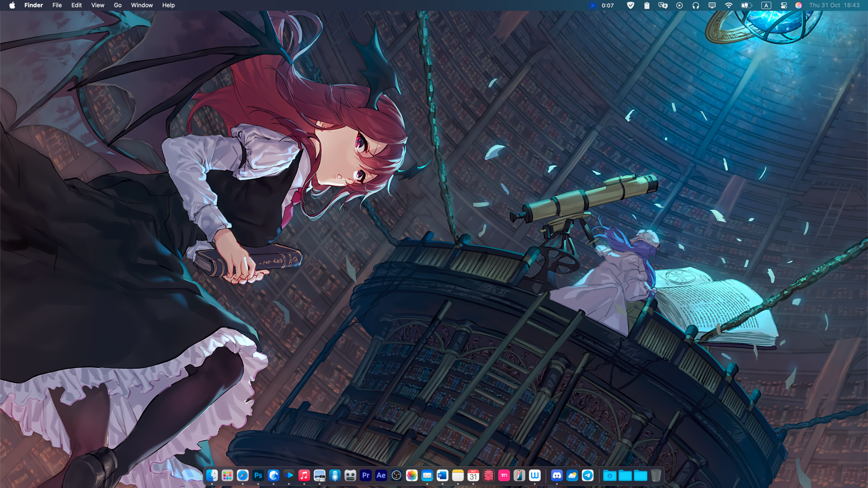868x488 pixels.
Task: Launch Photoshop from the Dock
Action: pyautogui.click(x=258, y=475)
